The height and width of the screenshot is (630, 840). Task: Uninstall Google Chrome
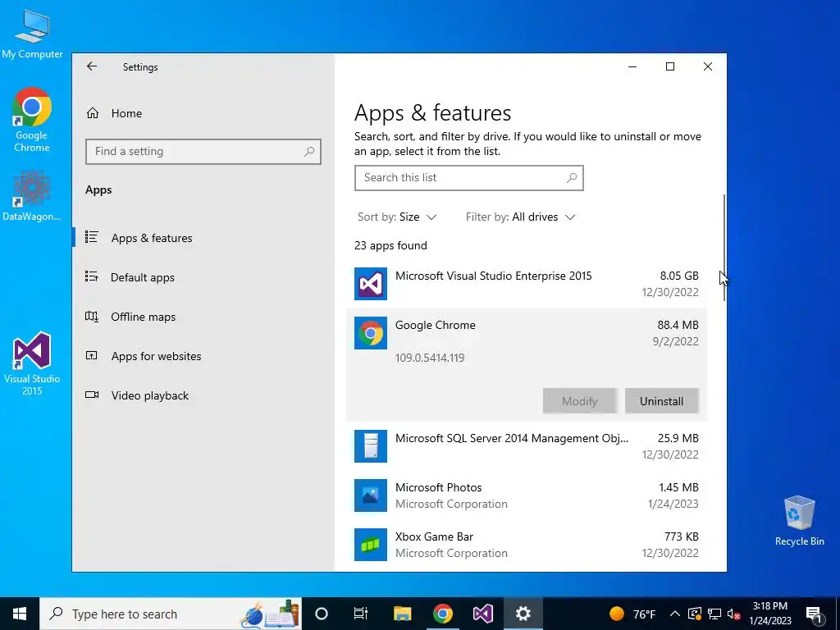[662, 401]
